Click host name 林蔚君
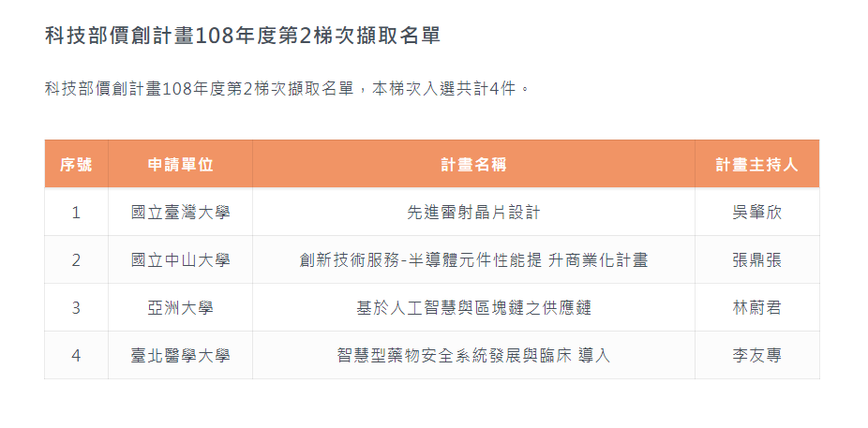The width and height of the screenshot is (868, 428). pos(757,307)
